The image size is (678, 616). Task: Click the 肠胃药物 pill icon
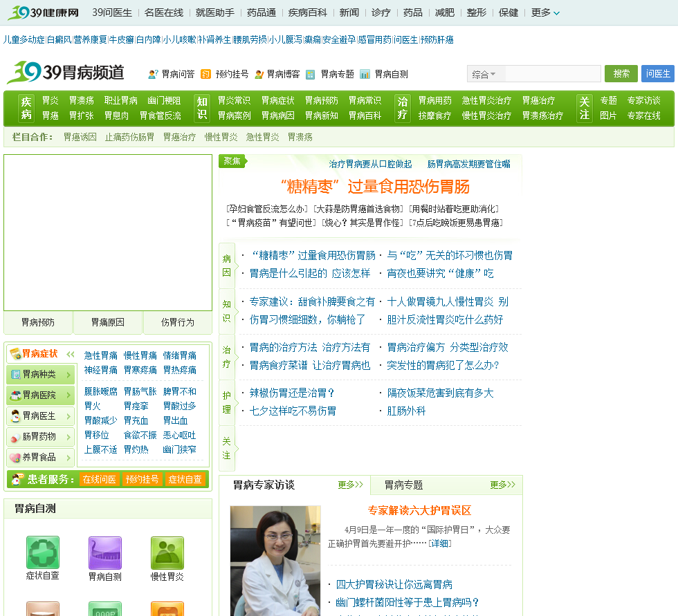coord(15,437)
